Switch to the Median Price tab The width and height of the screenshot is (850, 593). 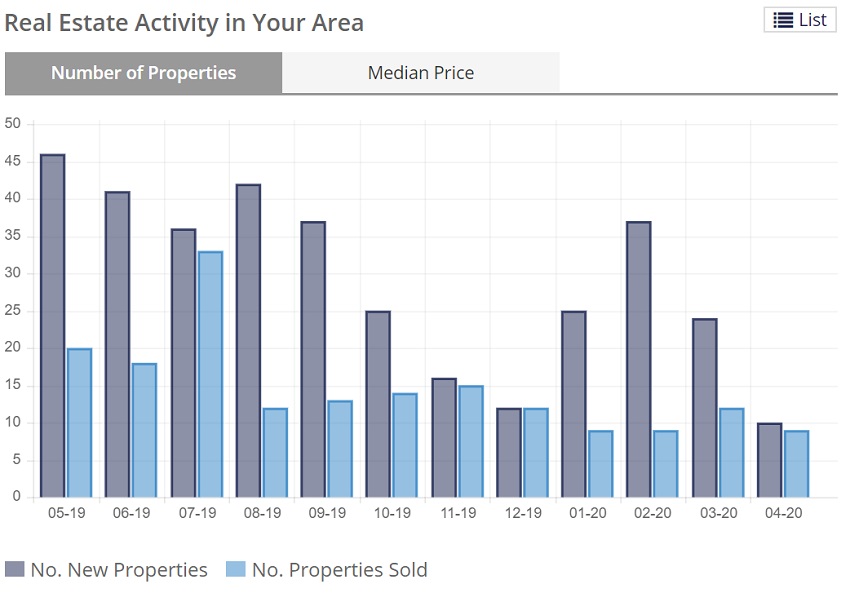click(x=420, y=73)
